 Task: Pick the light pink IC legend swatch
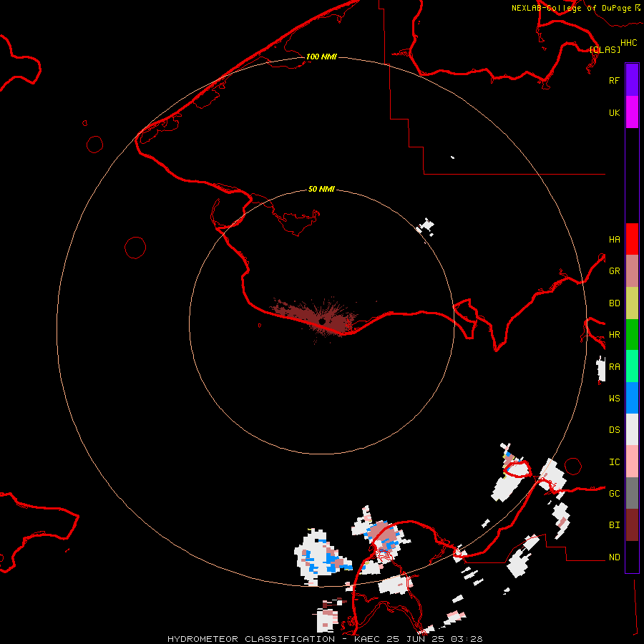point(632,462)
